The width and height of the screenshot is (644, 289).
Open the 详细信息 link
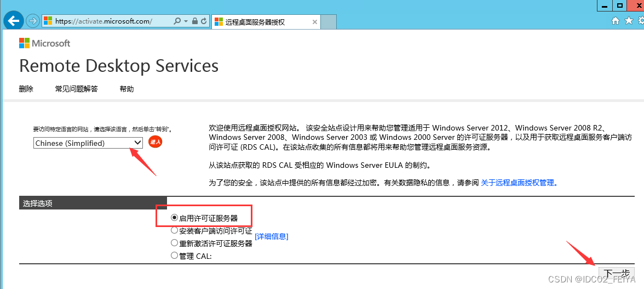tap(272, 236)
